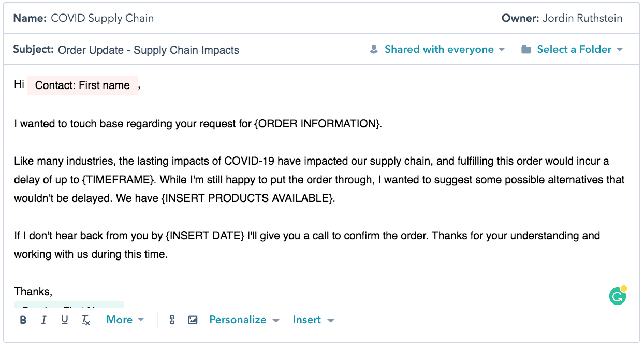Image resolution: width=644 pixels, height=347 pixels.
Task: Click the template name COVID Supply Chain
Action: (101, 18)
